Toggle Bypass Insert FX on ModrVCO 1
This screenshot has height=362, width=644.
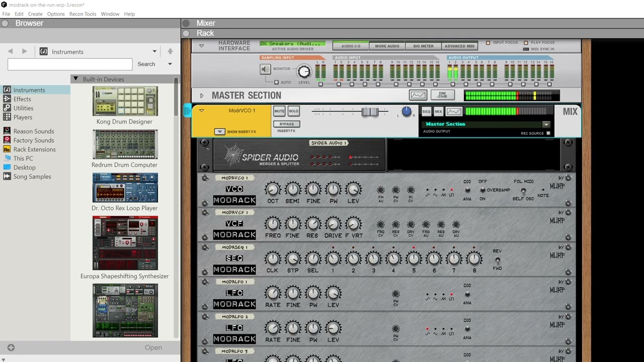[x=287, y=124]
